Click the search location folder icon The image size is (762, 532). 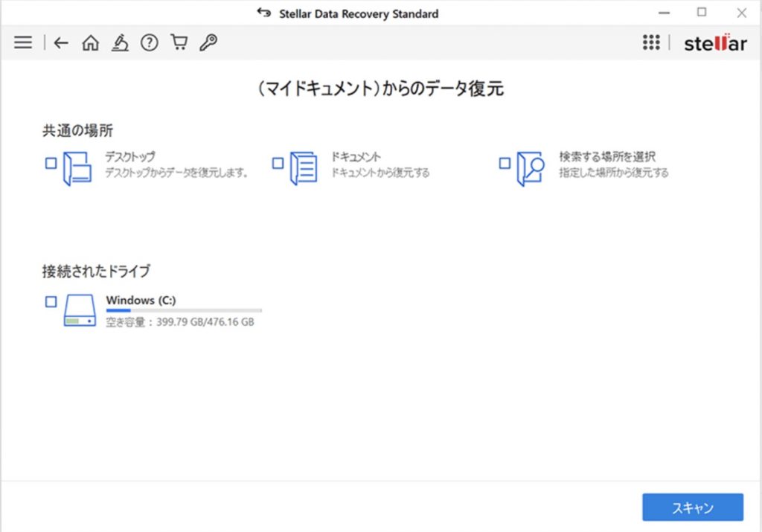pyautogui.click(x=530, y=169)
